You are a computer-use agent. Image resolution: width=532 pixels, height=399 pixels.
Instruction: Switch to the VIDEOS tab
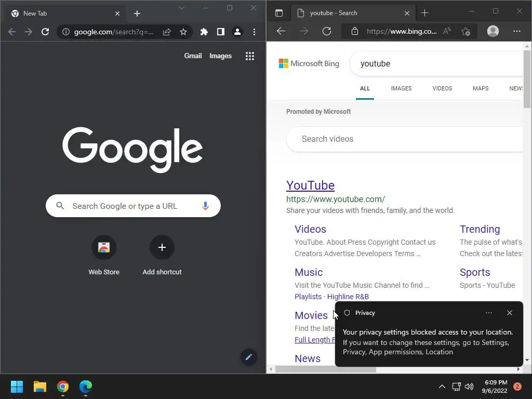point(442,88)
